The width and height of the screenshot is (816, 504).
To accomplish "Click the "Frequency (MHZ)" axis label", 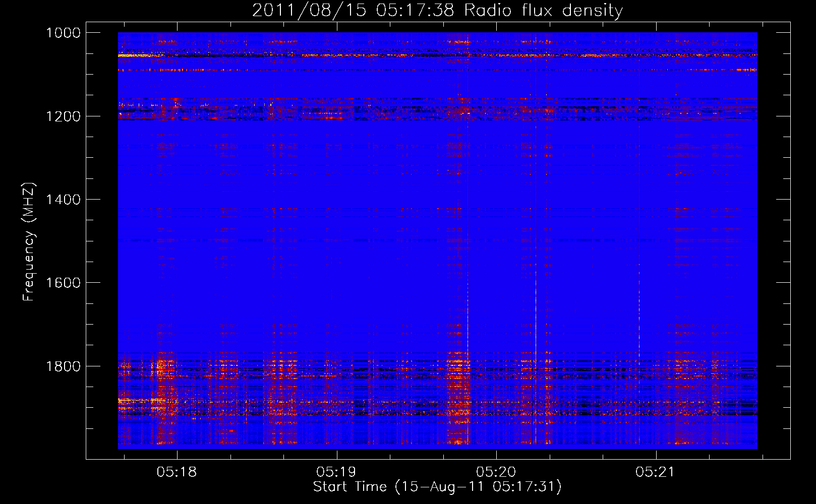I will tap(29, 242).
